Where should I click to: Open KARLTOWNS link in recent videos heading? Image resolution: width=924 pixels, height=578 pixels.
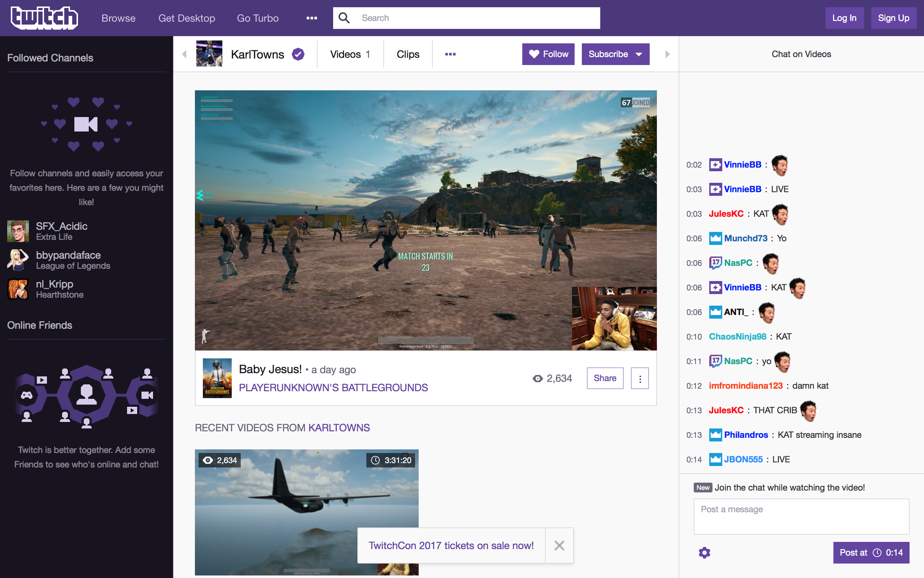point(339,428)
